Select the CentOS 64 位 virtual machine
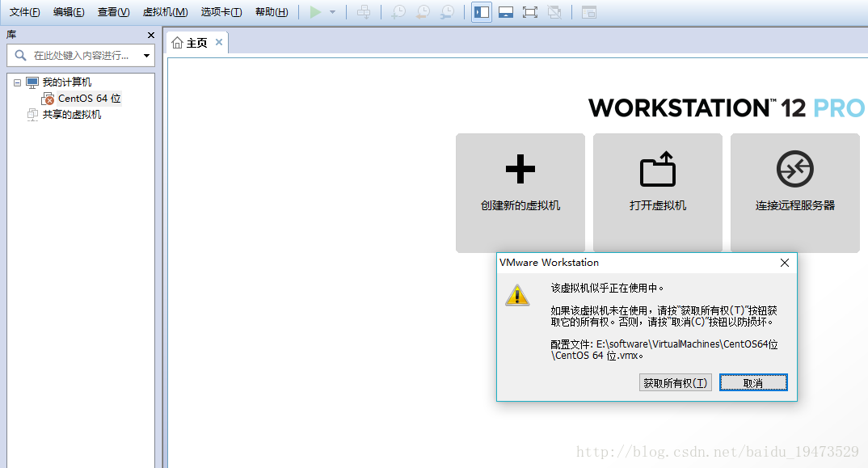Viewport: 868px width, 468px height. pyautogui.click(x=89, y=99)
